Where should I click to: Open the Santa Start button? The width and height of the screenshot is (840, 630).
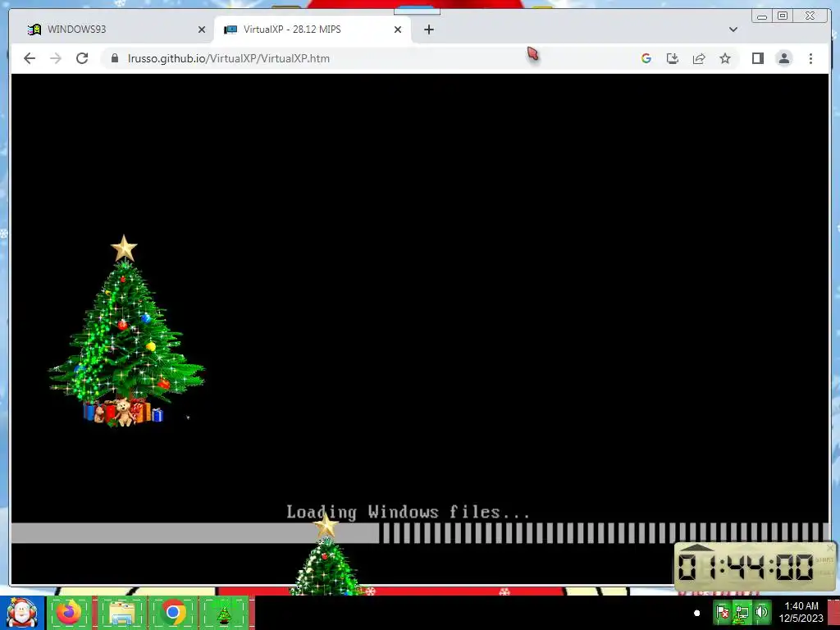point(22,613)
